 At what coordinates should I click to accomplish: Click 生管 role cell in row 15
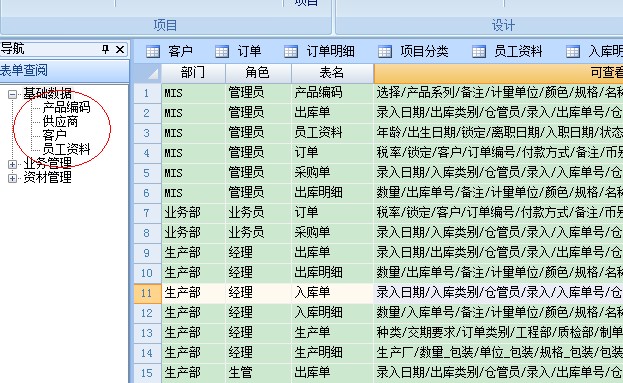[258, 373]
